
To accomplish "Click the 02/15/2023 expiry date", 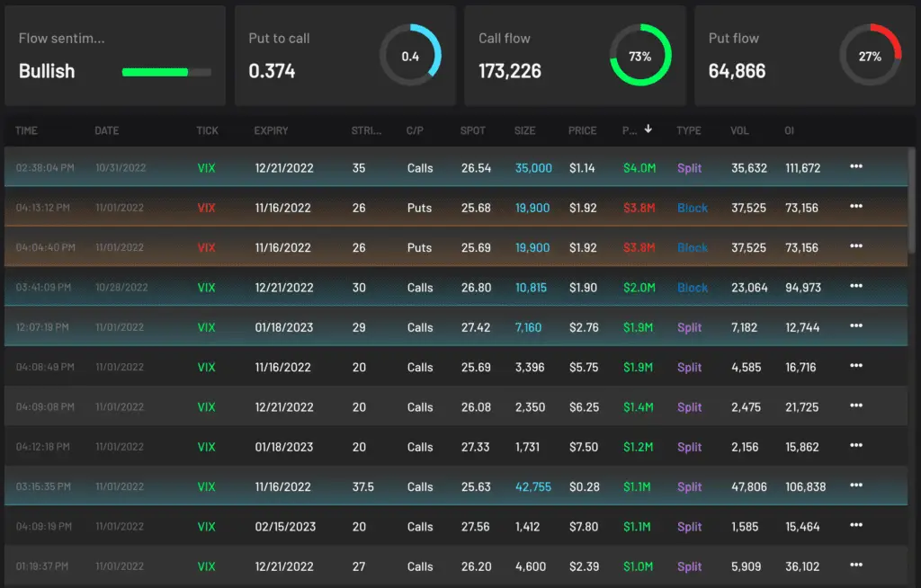I will coord(285,527).
